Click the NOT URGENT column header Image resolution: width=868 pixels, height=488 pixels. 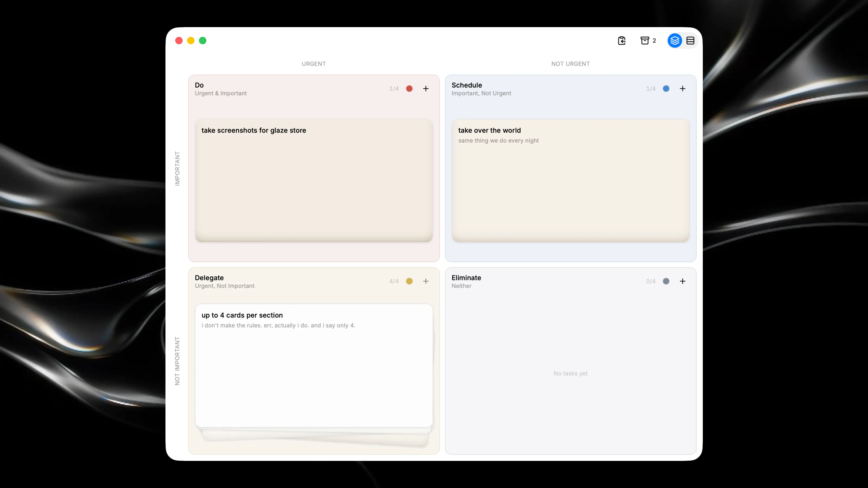point(570,64)
